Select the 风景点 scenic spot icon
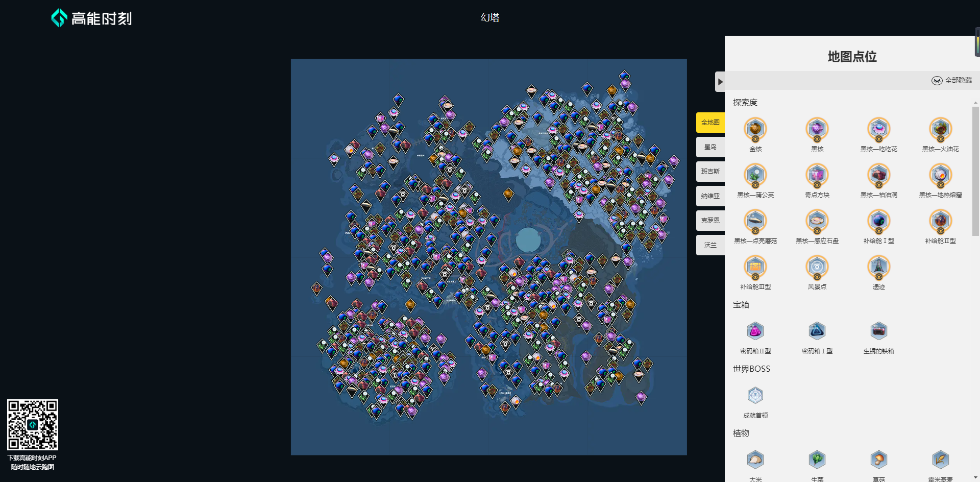This screenshot has width=980, height=482. pos(817,268)
